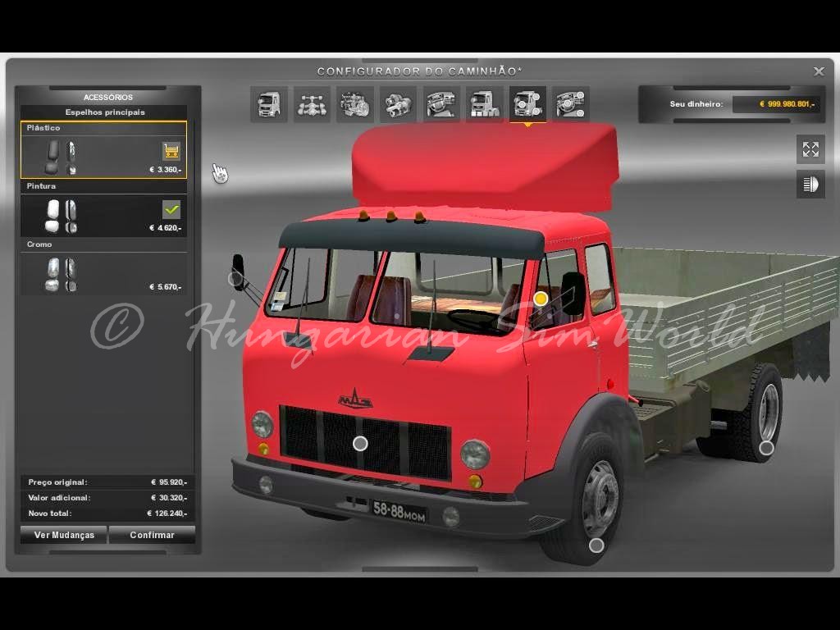Viewport: 840px width, 630px height.
Task: Select the truck paint job icon
Action: 484,104
